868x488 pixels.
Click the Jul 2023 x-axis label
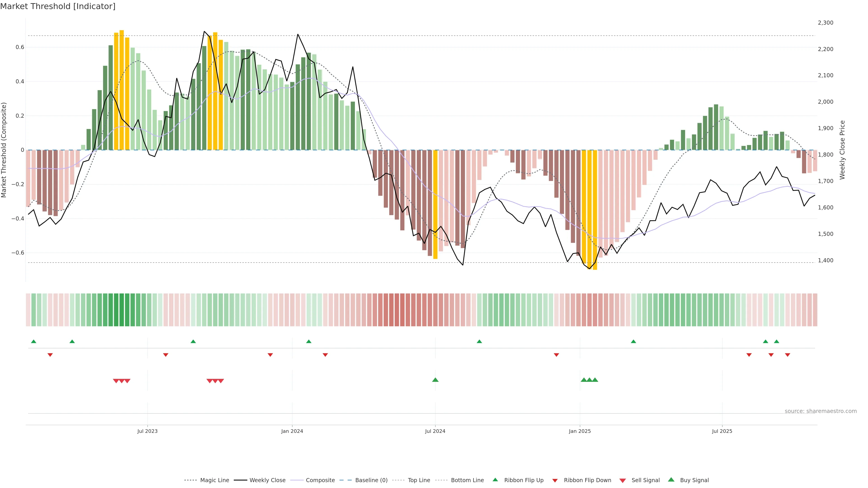point(147,431)
